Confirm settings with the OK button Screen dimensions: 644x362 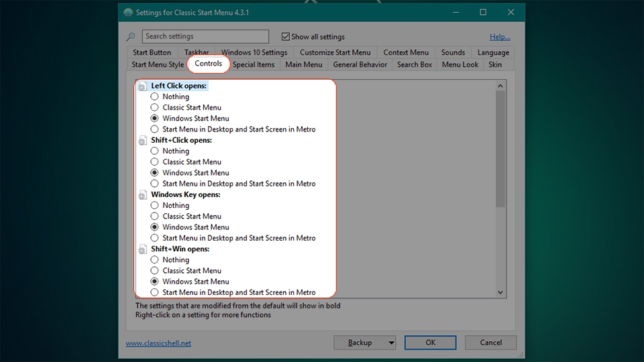point(431,343)
